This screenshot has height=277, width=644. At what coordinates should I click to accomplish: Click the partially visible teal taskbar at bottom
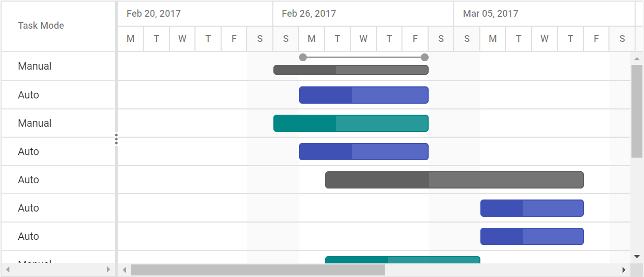[x=402, y=260]
